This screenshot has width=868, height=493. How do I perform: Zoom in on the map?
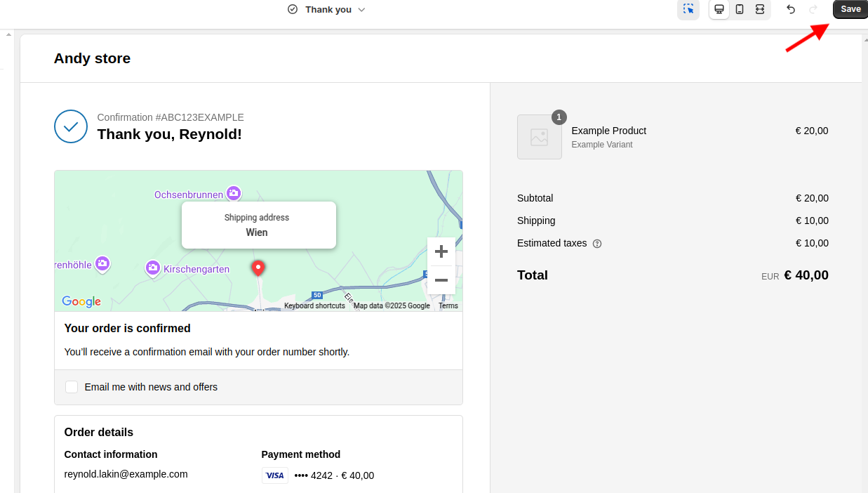[x=441, y=251]
